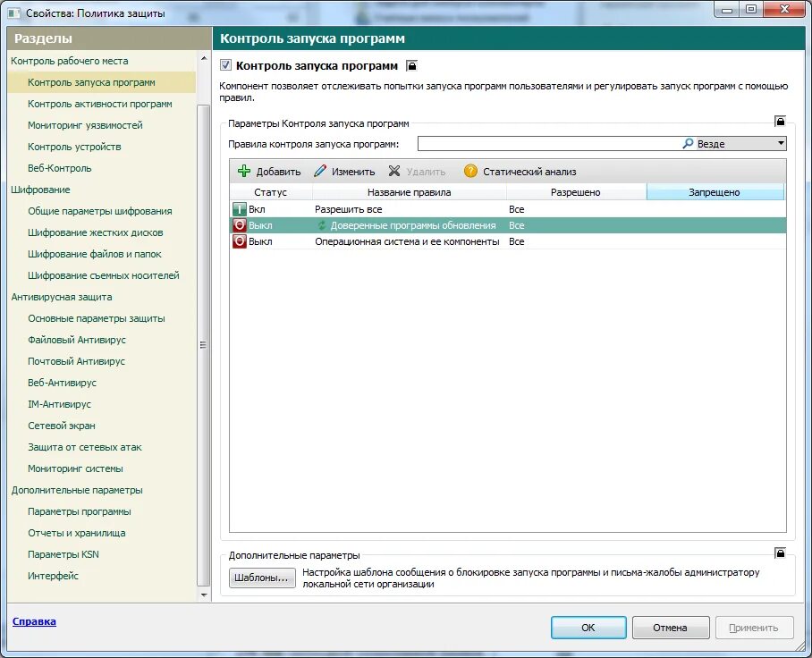
Task: Select 'Шифрование съемных носителей'
Action: tap(104, 275)
